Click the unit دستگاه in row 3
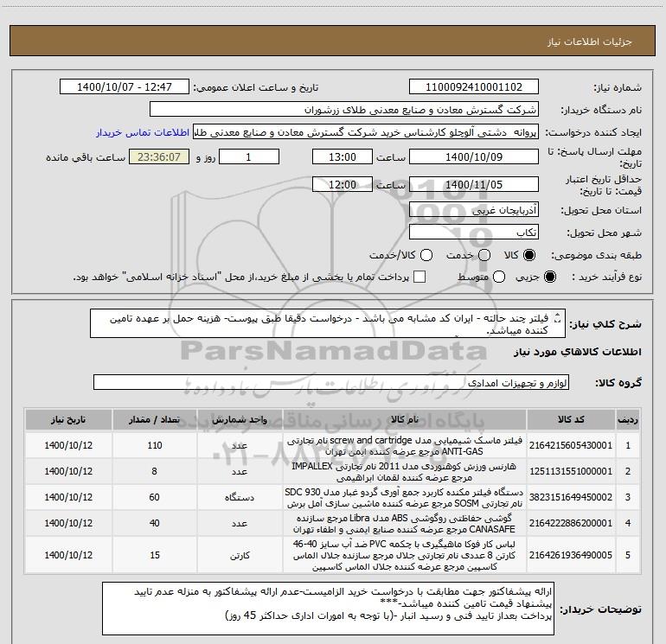The height and width of the screenshot is (644, 666). pyautogui.click(x=240, y=498)
